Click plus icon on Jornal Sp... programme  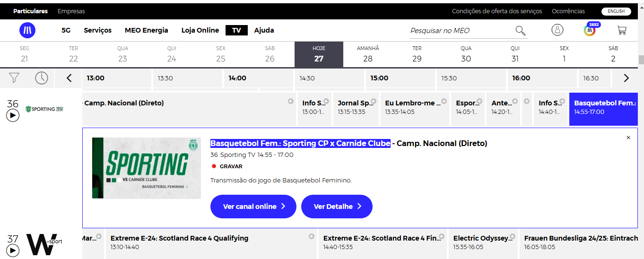click(373, 101)
